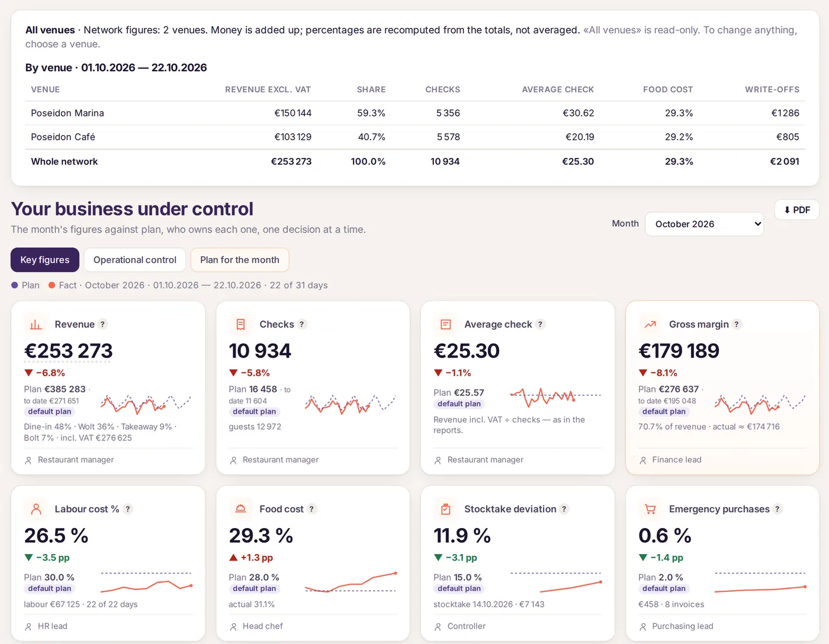Click the Purchasing lead owner label
This screenshot has width=829, height=644.
coord(683,626)
